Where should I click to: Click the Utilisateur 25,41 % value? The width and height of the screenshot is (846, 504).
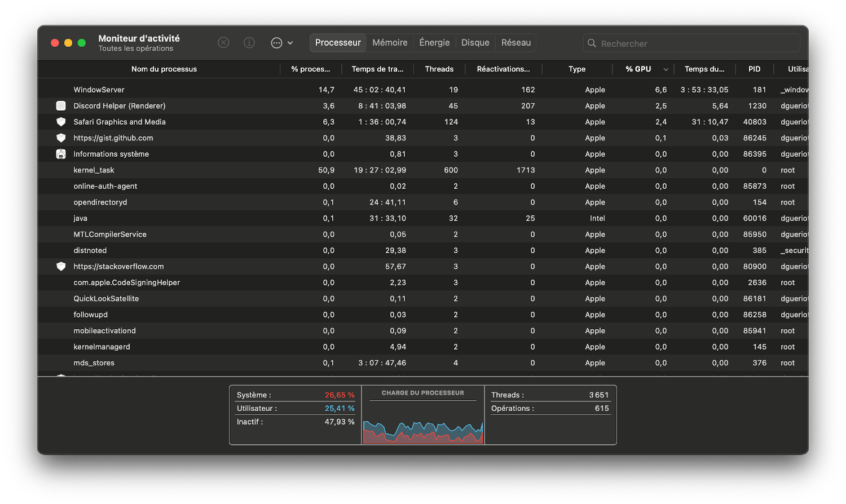point(340,409)
